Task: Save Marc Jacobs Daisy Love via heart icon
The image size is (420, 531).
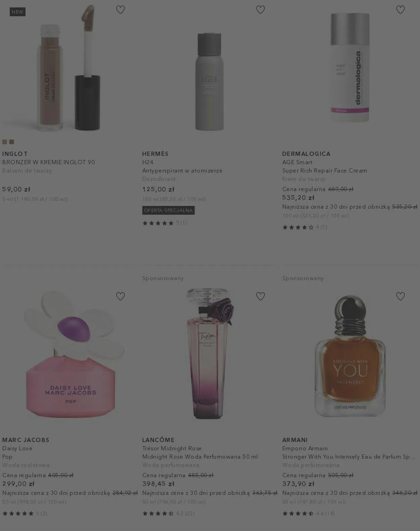Action: 120,296
